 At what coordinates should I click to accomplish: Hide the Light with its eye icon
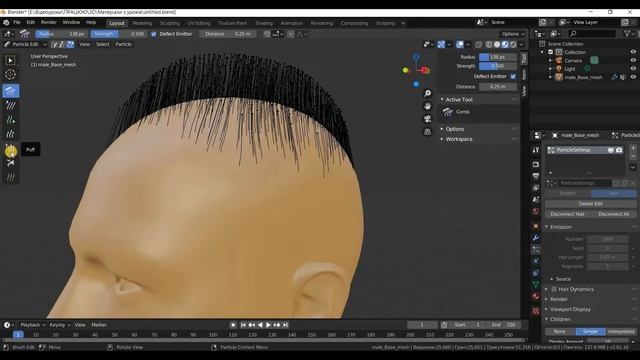(x=633, y=69)
